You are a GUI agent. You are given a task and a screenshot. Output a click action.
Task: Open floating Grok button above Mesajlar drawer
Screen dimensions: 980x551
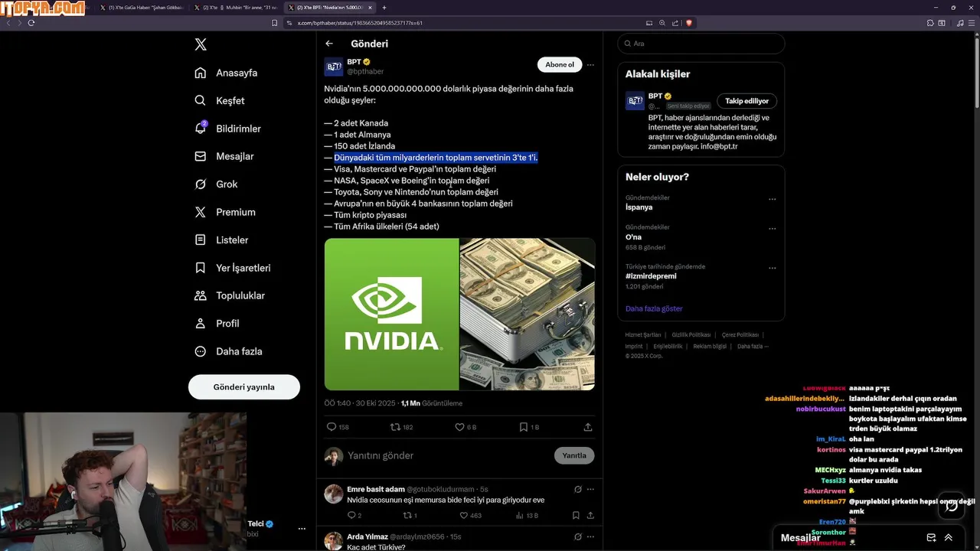(x=951, y=505)
